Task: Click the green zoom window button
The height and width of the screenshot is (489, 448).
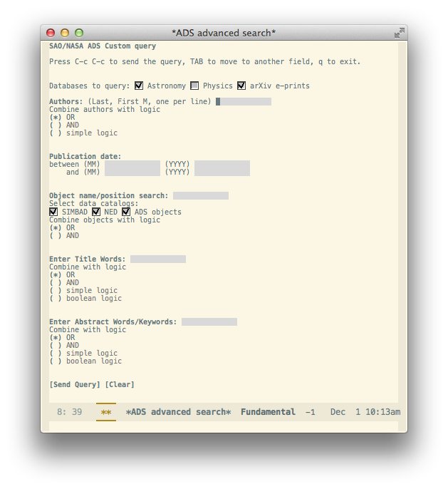Action: [79, 33]
